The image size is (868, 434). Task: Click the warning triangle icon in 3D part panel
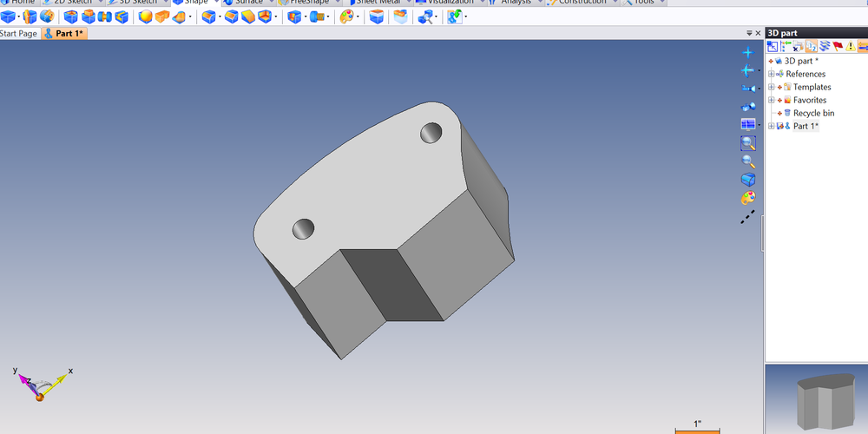[850, 47]
